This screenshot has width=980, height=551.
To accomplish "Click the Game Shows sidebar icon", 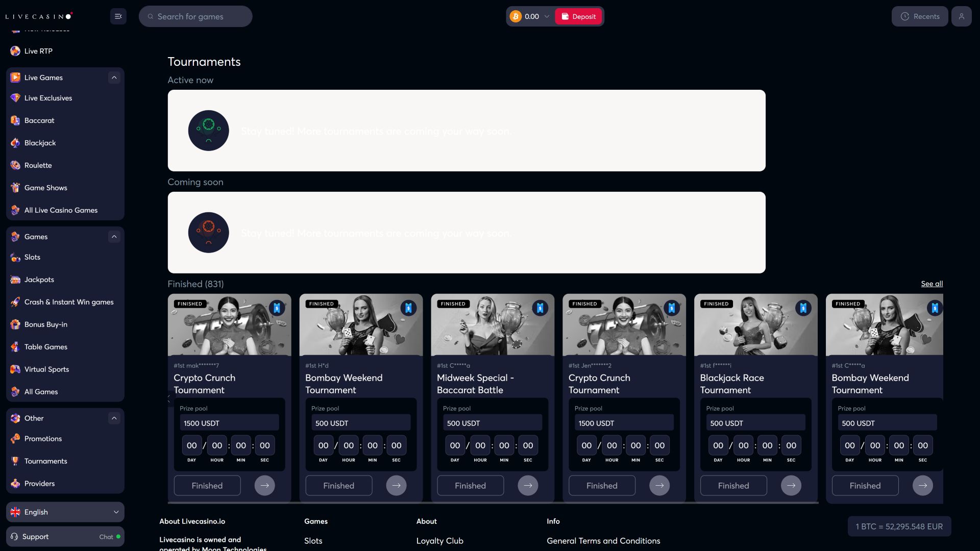I will pyautogui.click(x=15, y=188).
